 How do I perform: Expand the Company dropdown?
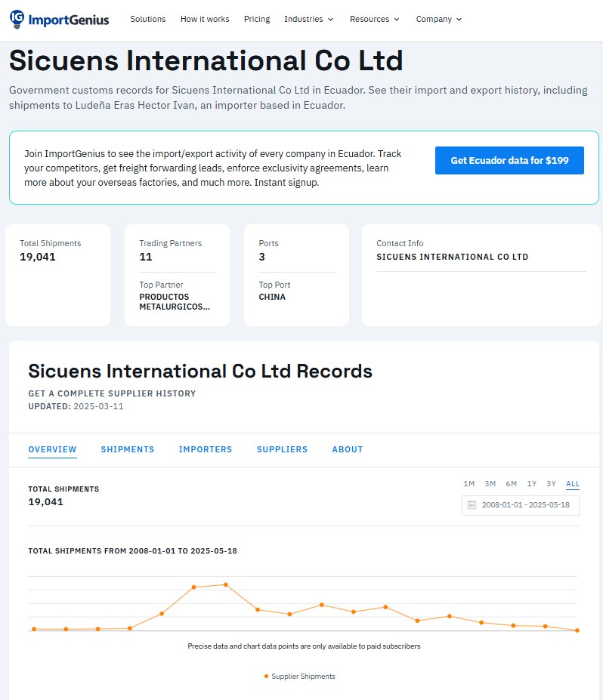coord(438,19)
